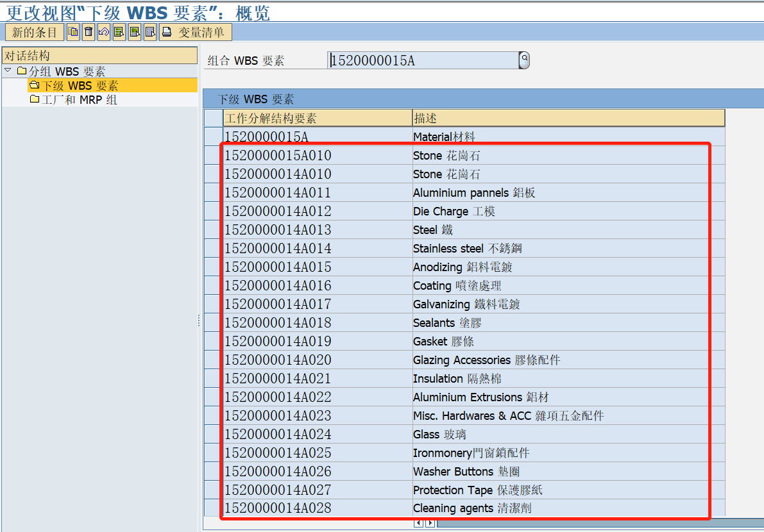Click the description Aluminium pannels 鋁板
Image resolution: width=764 pixels, height=532 pixels.
pyautogui.click(x=474, y=192)
